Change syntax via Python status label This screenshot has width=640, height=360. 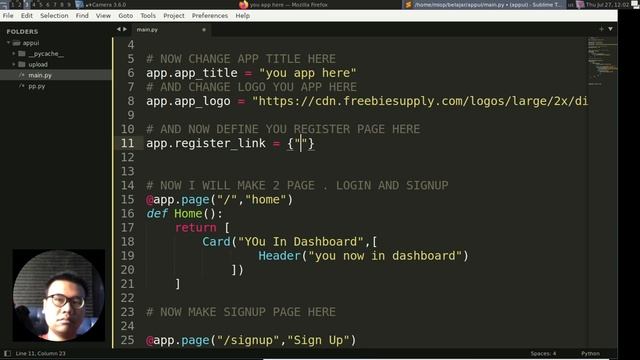(x=590, y=353)
